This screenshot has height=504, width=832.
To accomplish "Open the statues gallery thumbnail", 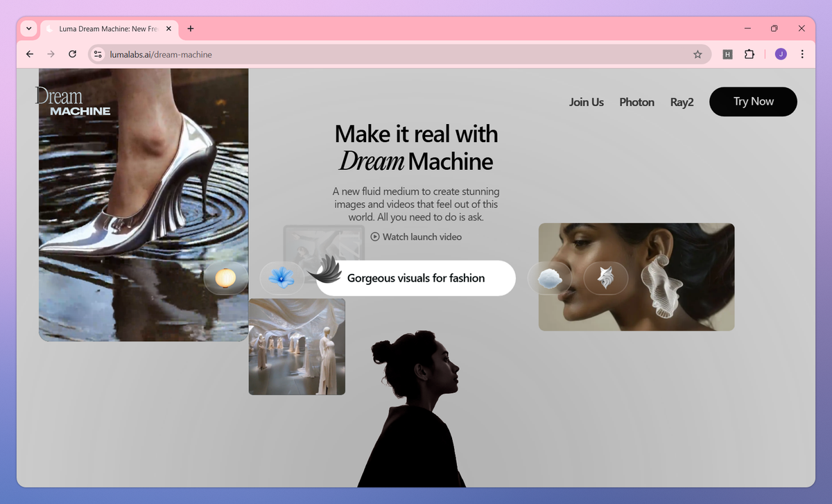I will [297, 347].
